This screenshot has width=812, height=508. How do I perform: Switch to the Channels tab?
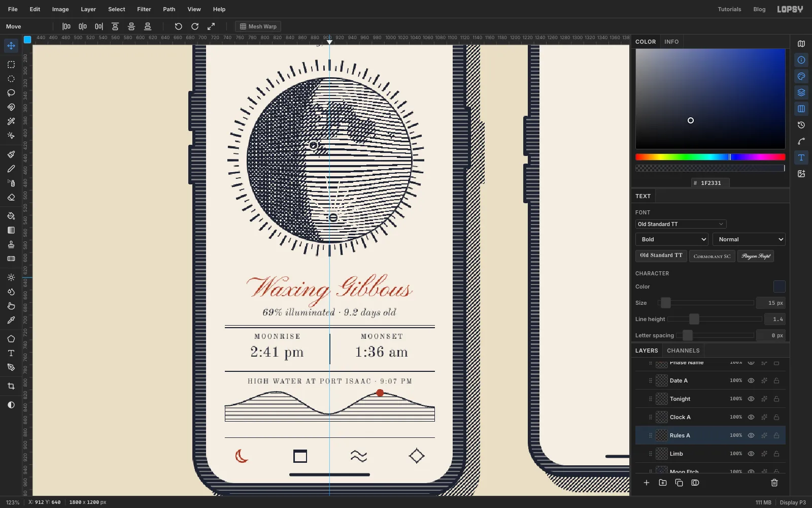coord(683,351)
